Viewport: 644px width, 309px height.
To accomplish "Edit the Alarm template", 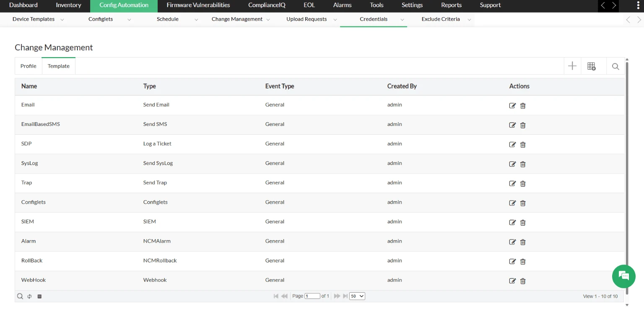I will tap(512, 242).
